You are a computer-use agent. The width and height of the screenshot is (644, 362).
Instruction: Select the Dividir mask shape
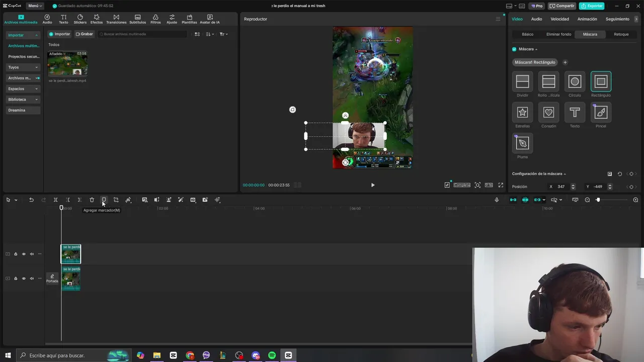(522, 81)
